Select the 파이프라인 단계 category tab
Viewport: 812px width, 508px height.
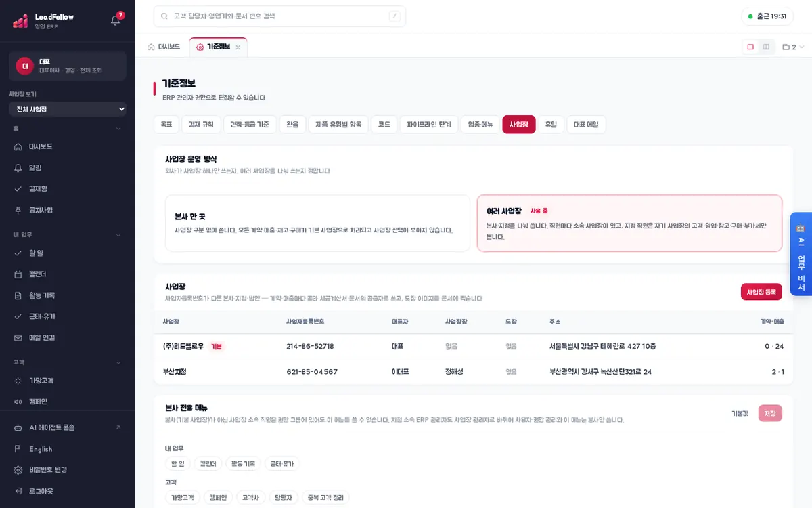point(429,124)
